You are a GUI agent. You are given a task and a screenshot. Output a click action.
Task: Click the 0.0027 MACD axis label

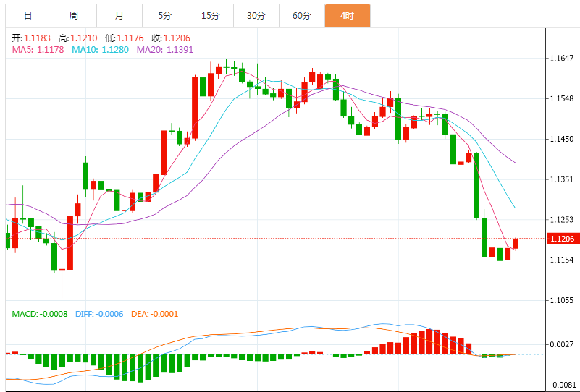[562, 344]
